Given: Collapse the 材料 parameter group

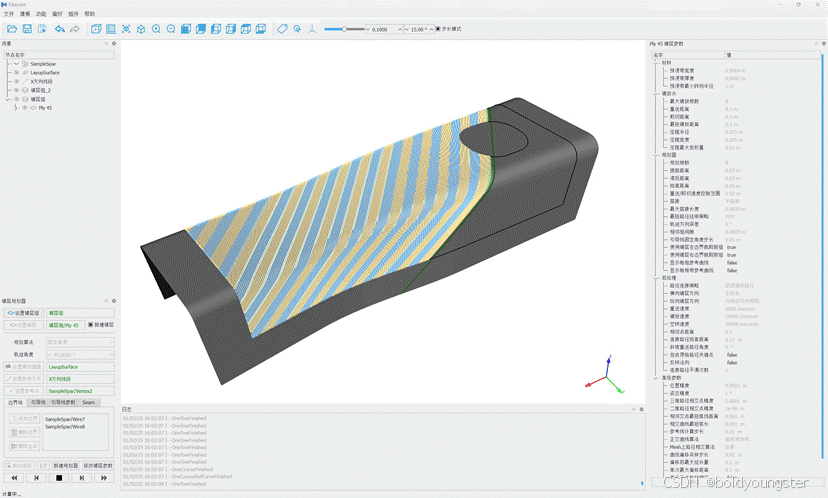Looking at the screenshot, I should pyautogui.click(x=656, y=62).
